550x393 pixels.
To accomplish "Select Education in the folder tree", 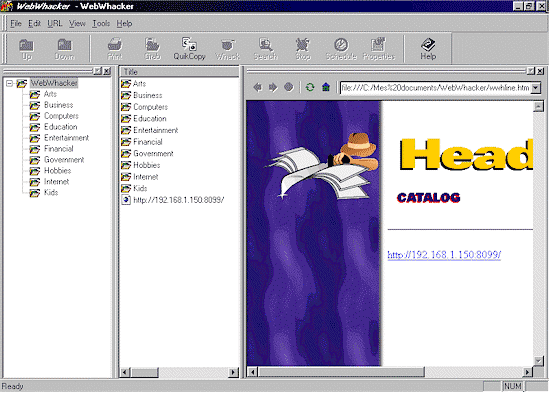I will 60,127.
